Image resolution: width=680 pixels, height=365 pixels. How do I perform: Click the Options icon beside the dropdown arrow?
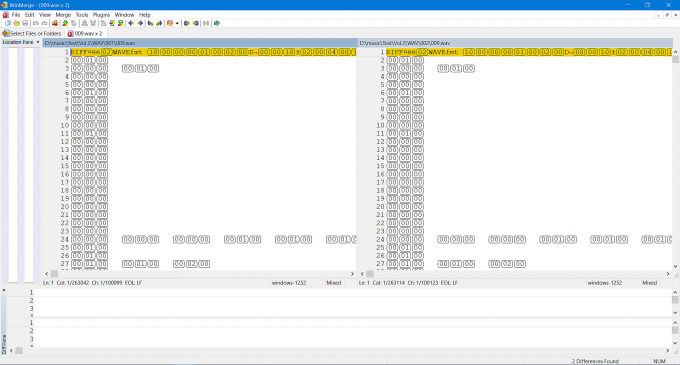point(170,23)
